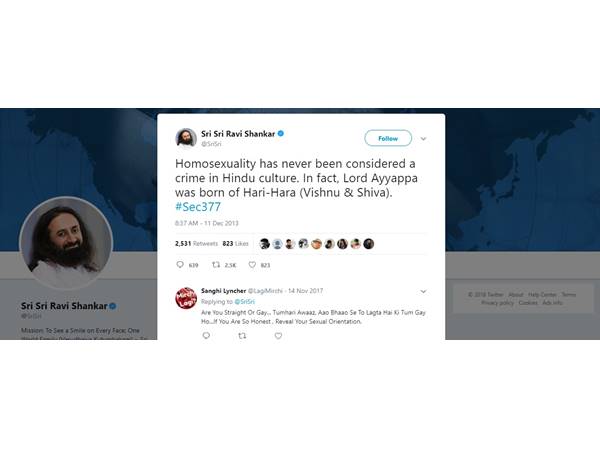Screen dimensions: 600x450
Task: View the 823 Likes list
Action: click(x=235, y=243)
